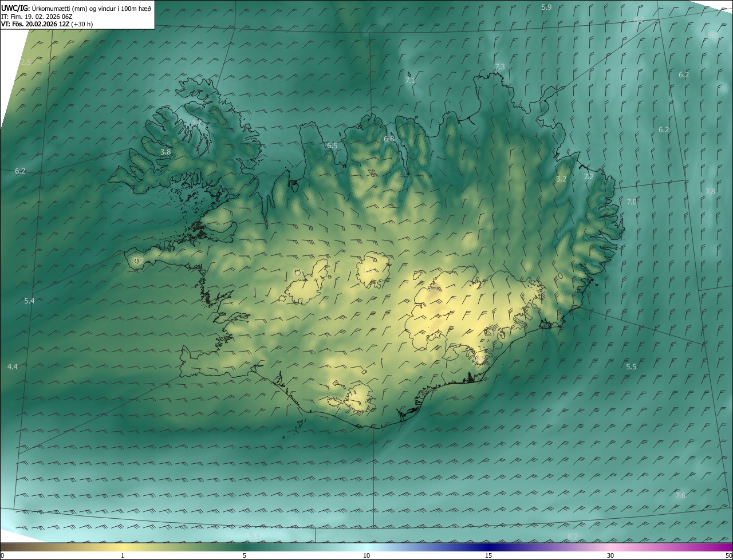Click the 3.8 value on the Westfjords

[165, 152]
